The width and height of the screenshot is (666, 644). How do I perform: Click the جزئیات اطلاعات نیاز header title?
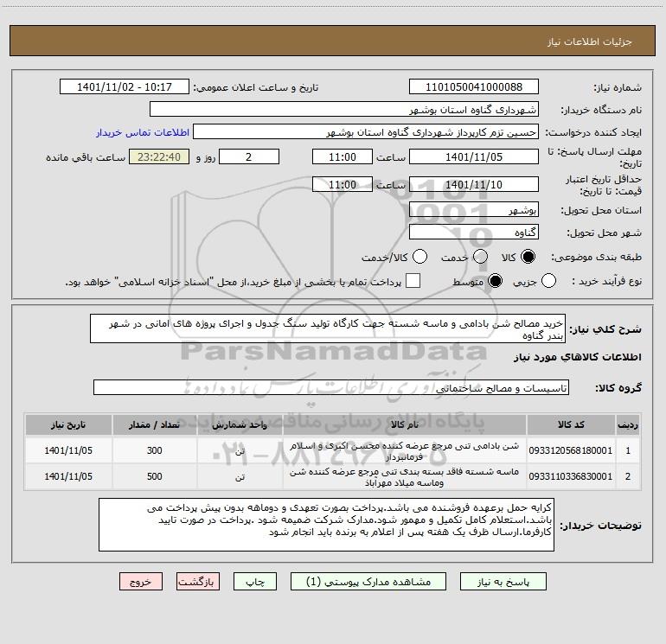[x=590, y=41]
